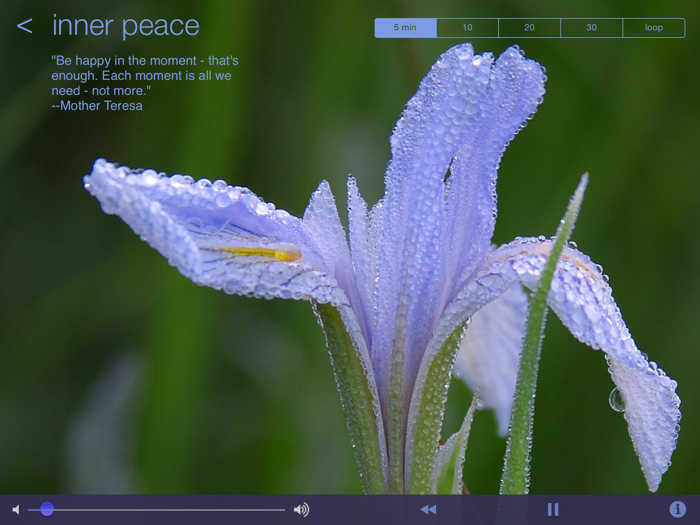Click the volume slider knob
The width and height of the screenshot is (700, 525).
pyautogui.click(x=47, y=509)
